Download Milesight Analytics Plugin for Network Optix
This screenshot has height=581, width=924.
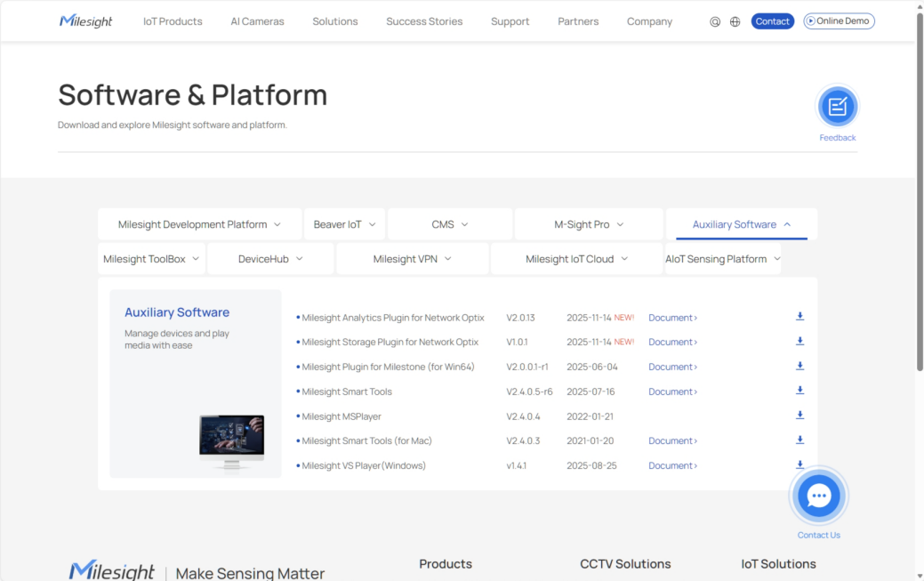click(x=799, y=316)
